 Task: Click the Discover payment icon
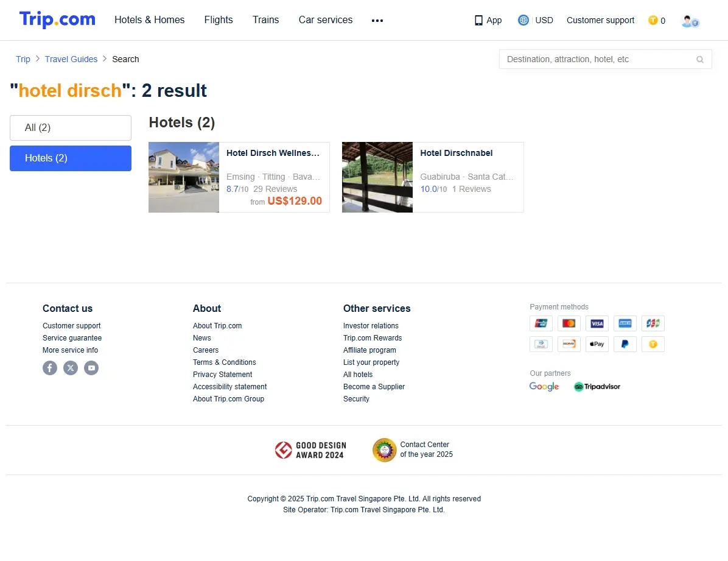click(x=569, y=344)
